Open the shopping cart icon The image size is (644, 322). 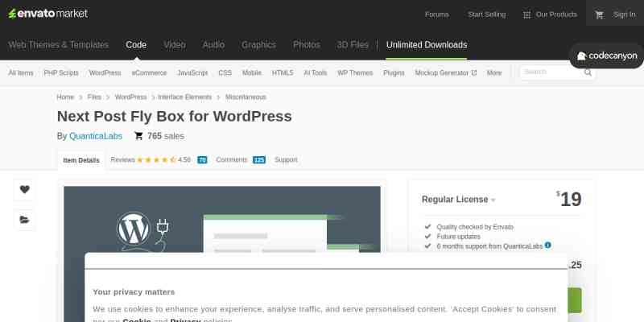[x=599, y=14]
